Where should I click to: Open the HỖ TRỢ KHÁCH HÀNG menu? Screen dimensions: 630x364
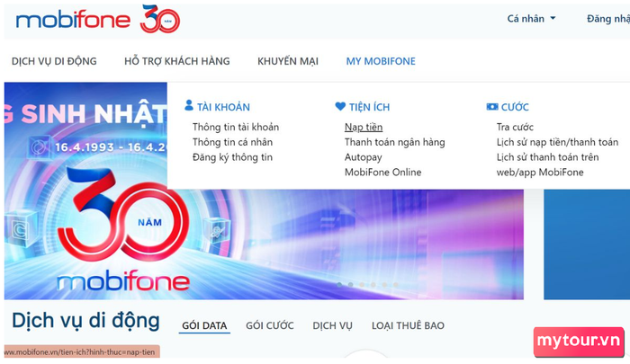coord(177,61)
